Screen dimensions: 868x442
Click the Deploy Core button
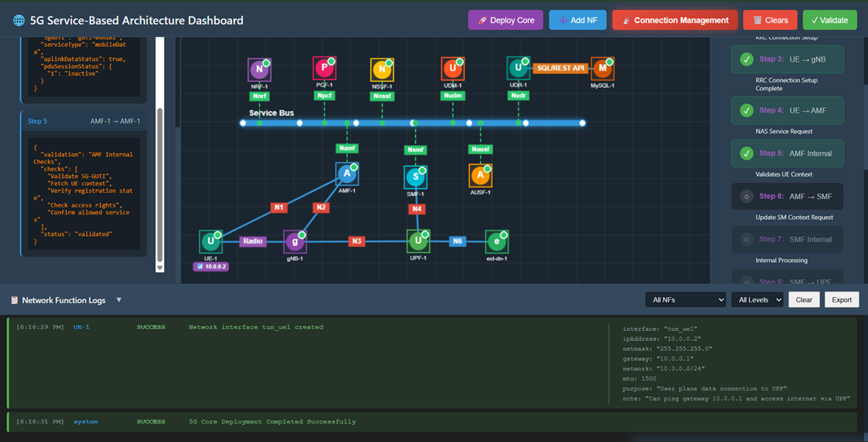(x=505, y=20)
